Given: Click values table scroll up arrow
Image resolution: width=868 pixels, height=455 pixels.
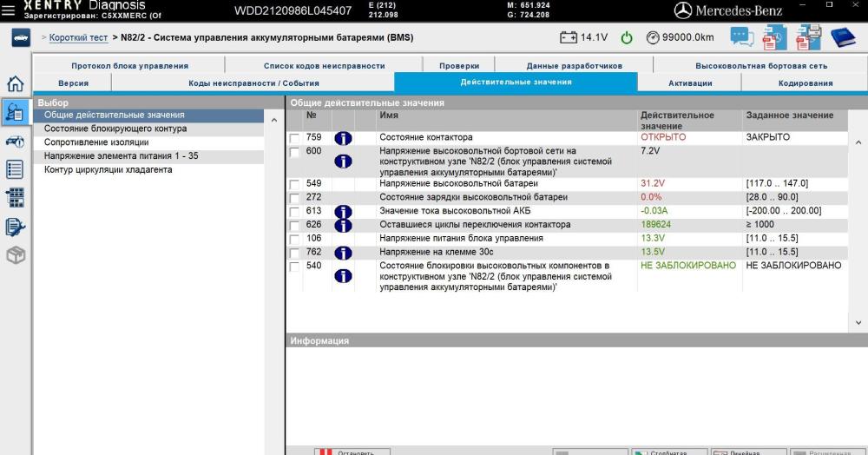Looking at the screenshot, I should (x=858, y=142).
